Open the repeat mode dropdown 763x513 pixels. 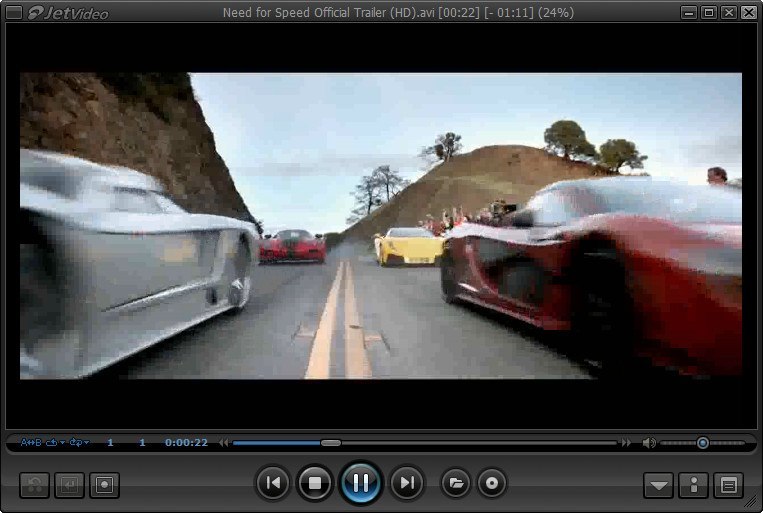click(55, 442)
